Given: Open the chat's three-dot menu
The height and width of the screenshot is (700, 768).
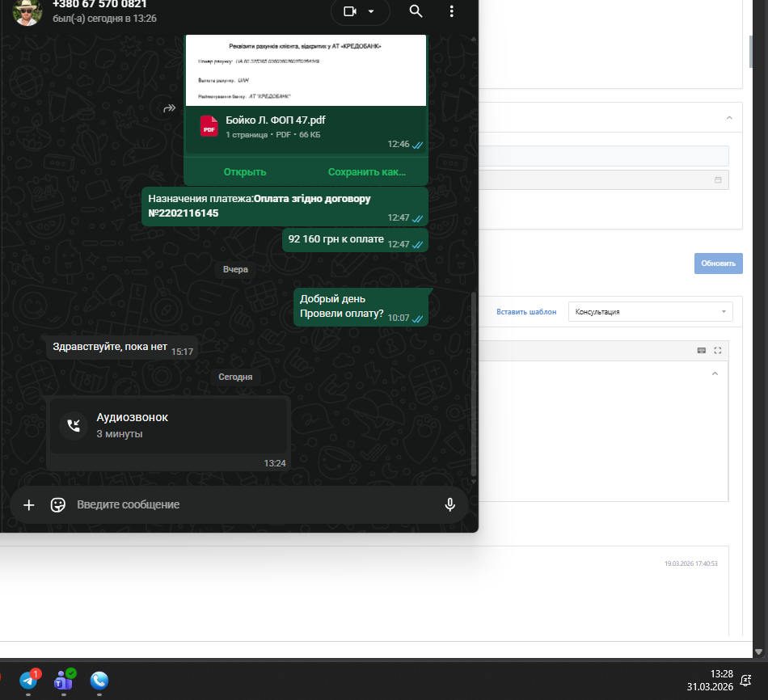Looking at the screenshot, I should click(x=452, y=11).
